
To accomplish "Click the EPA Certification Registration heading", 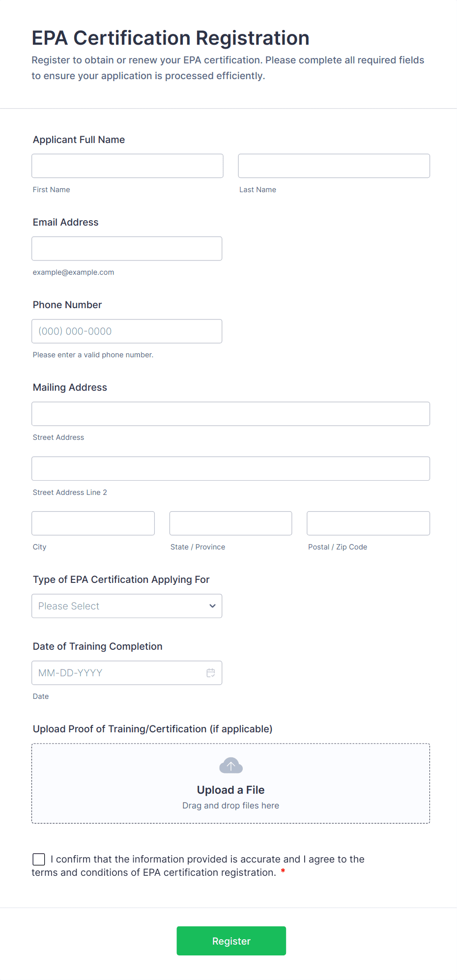I will click(x=170, y=38).
